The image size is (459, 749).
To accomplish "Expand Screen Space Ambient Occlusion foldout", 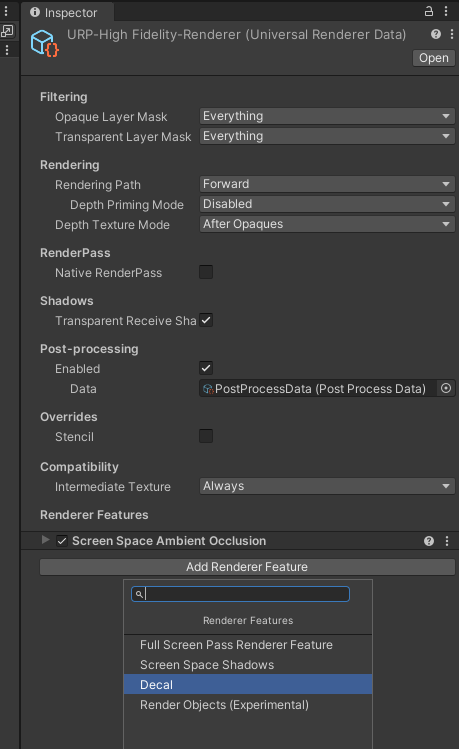I will pyautogui.click(x=45, y=540).
